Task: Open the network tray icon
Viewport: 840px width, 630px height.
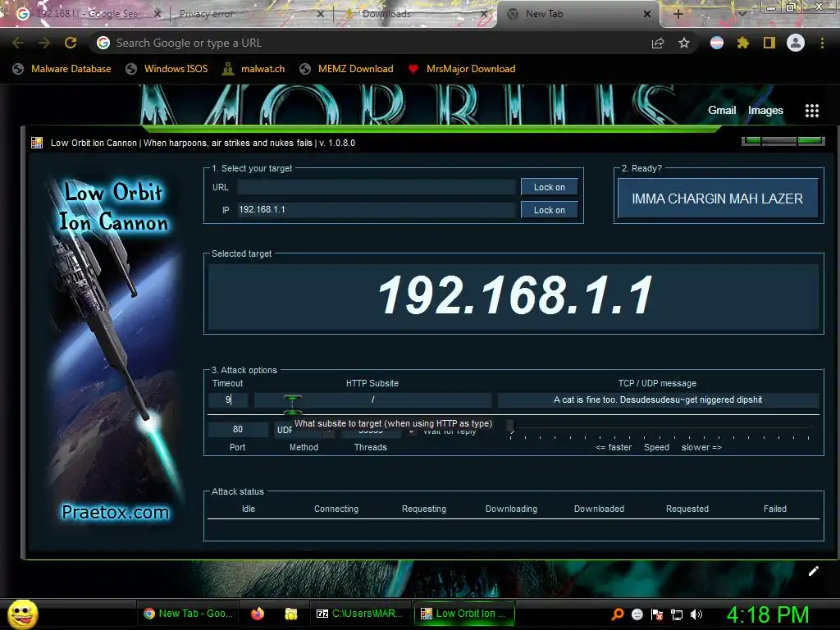Action: [677, 614]
